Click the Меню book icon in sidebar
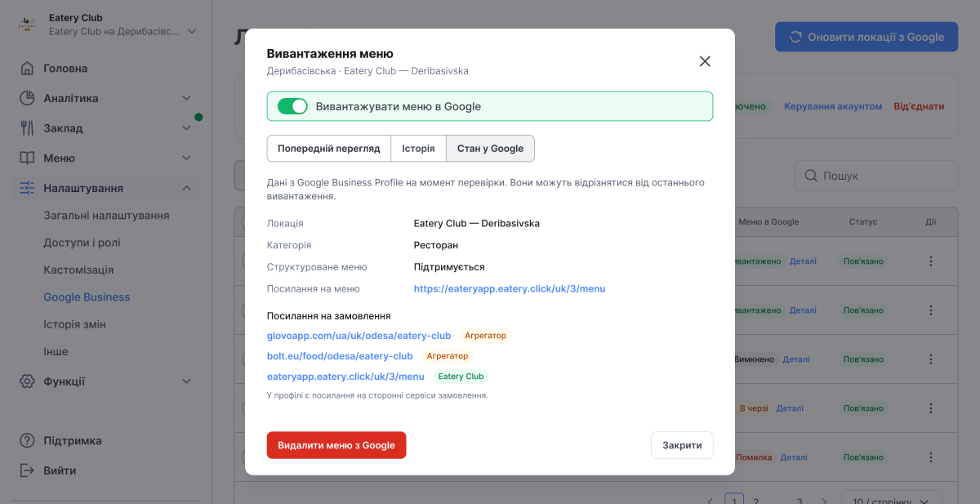 [27, 158]
